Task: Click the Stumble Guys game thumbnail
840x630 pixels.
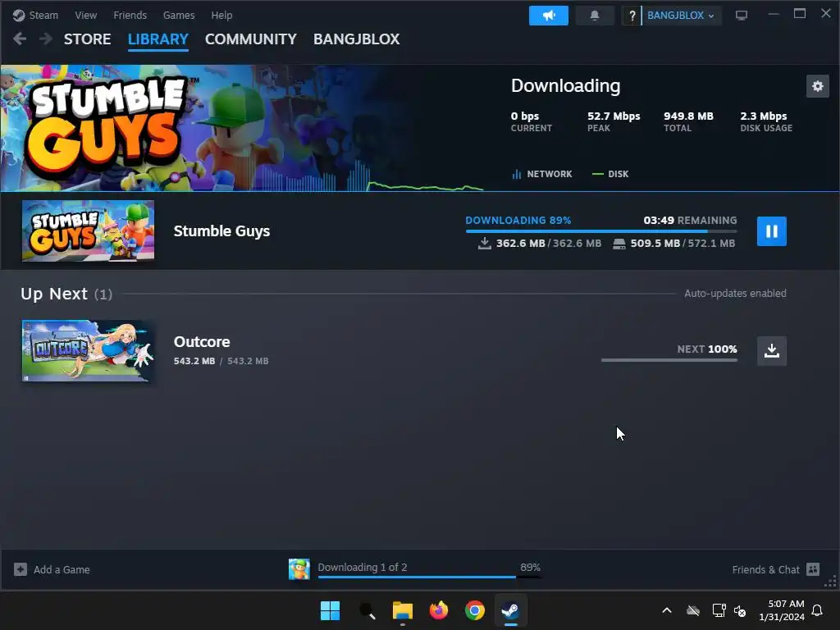Action: (88, 231)
